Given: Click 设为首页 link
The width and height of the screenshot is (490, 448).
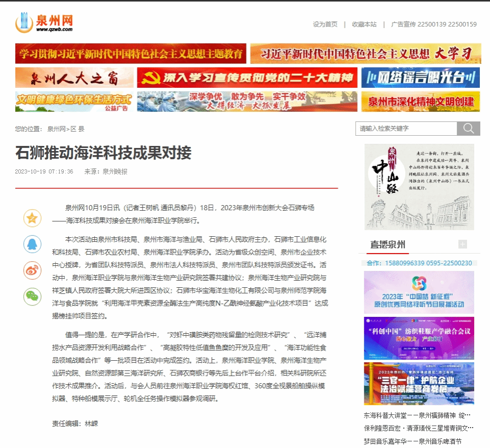Looking at the screenshot, I should pyautogui.click(x=325, y=24).
